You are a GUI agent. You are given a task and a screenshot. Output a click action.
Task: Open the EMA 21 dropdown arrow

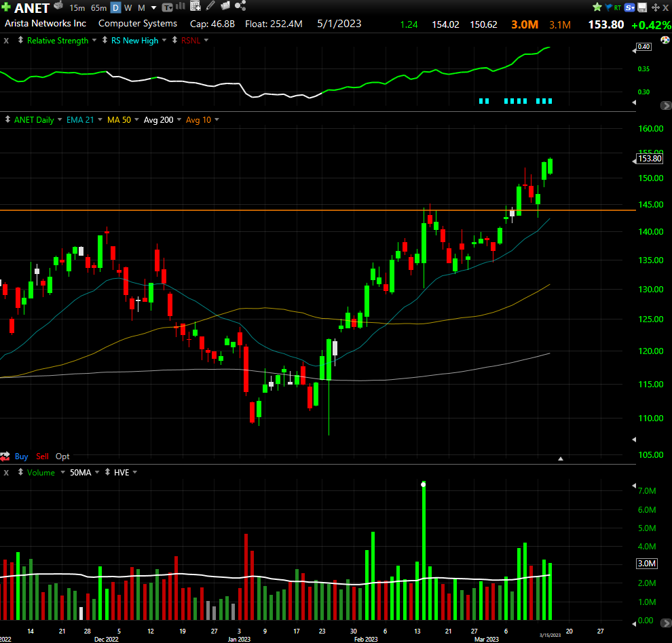(x=100, y=119)
